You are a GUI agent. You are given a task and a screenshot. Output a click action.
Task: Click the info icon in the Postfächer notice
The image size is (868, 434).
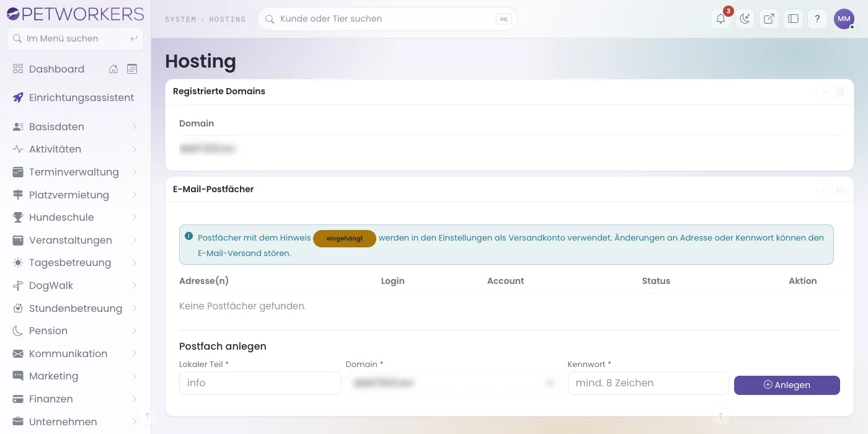point(188,236)
